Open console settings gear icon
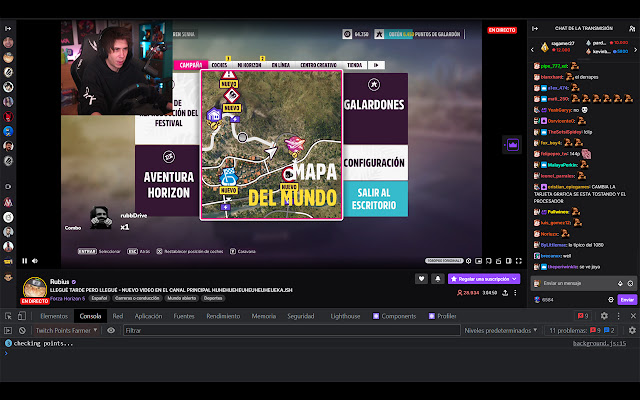This screenshot has width=640, height=400. coord(632,330)
